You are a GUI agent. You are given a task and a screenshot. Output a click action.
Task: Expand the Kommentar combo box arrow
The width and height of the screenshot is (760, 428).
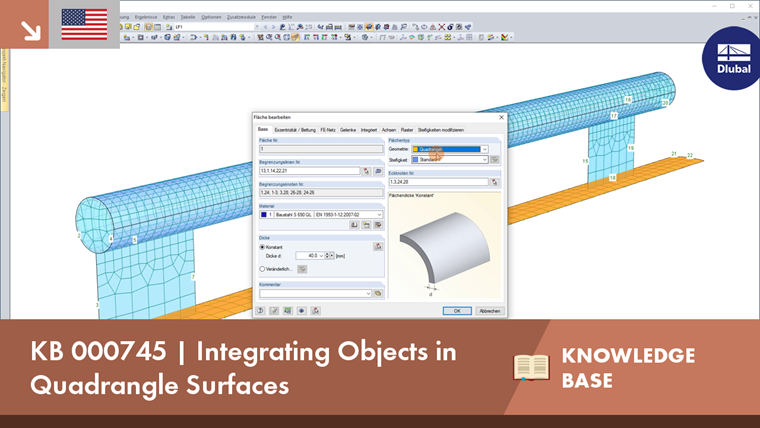click(368, 294)
